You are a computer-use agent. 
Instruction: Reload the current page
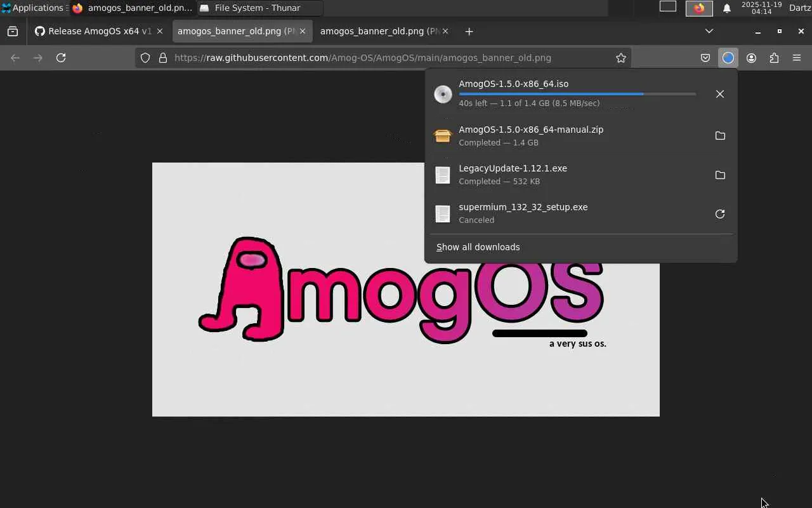coord(61,58)
